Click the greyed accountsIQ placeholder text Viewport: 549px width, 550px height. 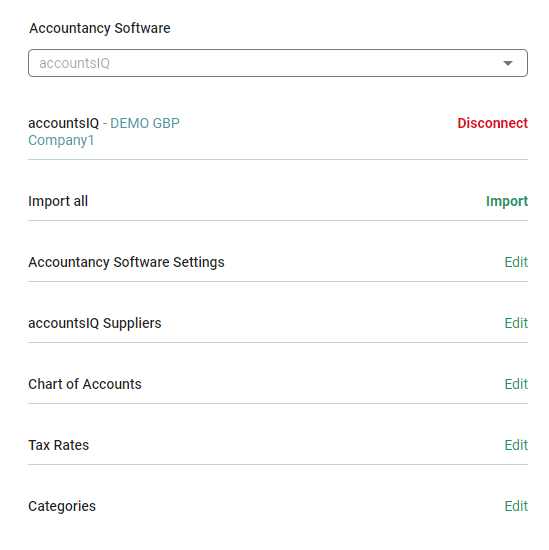click(74, 63)
